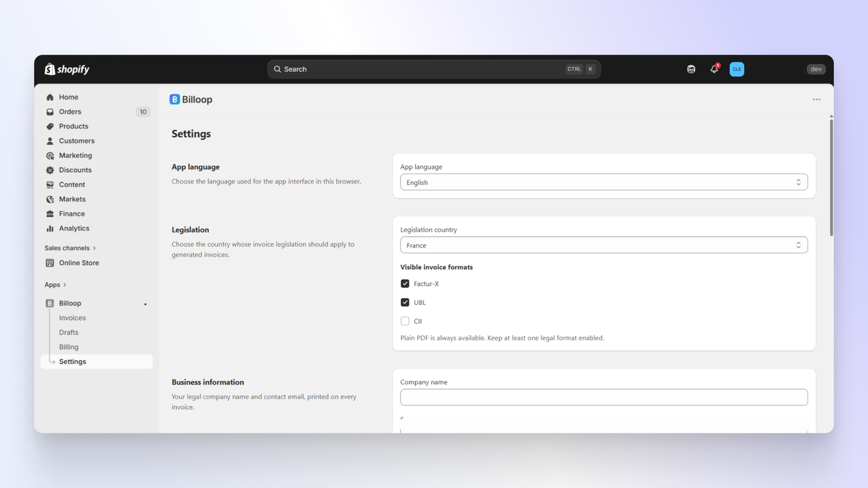The width and height of the screenshot is (868, 488).
Task: Click the Orders inbox icon
Action: 50,112
